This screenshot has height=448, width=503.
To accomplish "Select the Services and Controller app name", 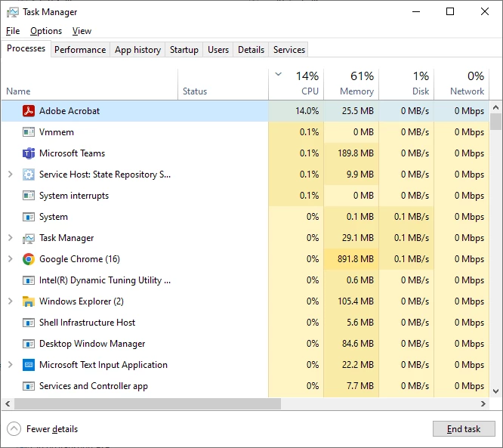I will [94, 386].
